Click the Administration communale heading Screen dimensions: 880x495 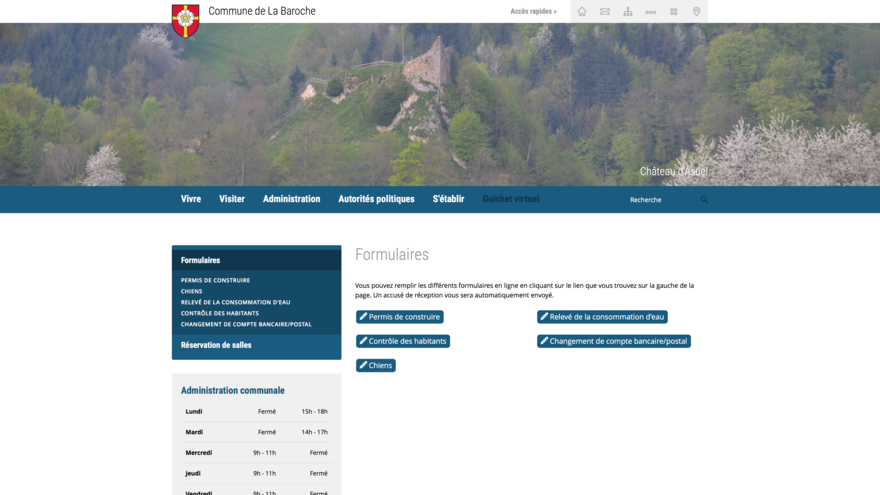point(232,390)
